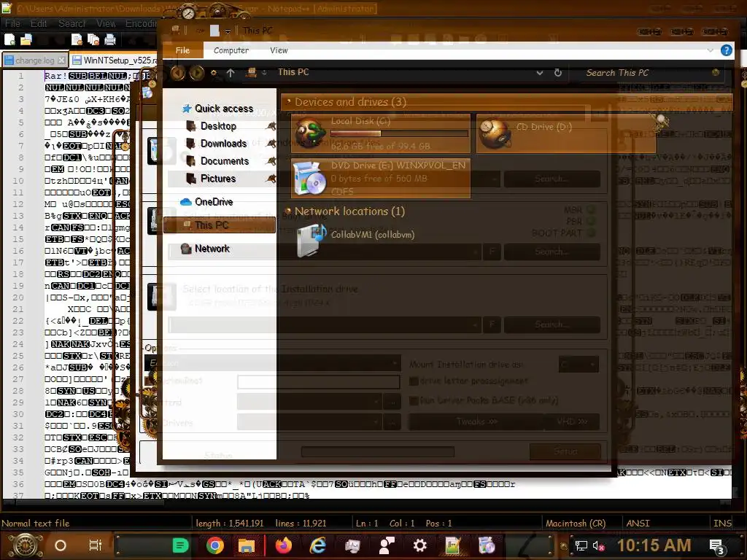Select Pictures in the navigation pane
Viewport: 747px width, 560px height.
[x=217, y=179]
